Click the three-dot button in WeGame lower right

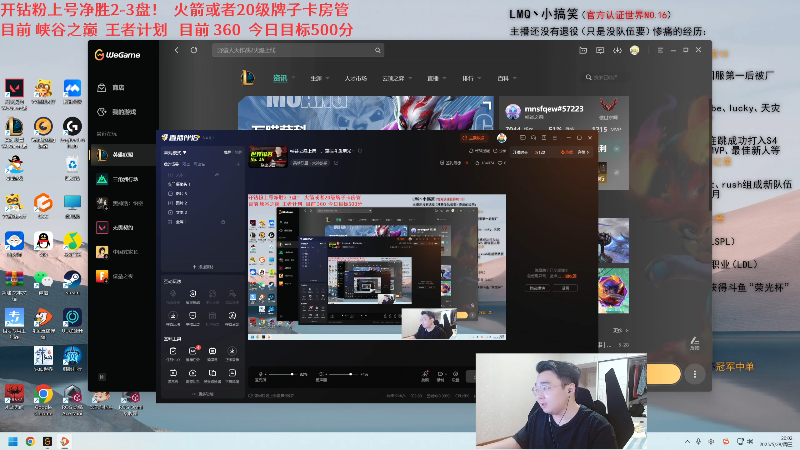click(x=694, y=374)
